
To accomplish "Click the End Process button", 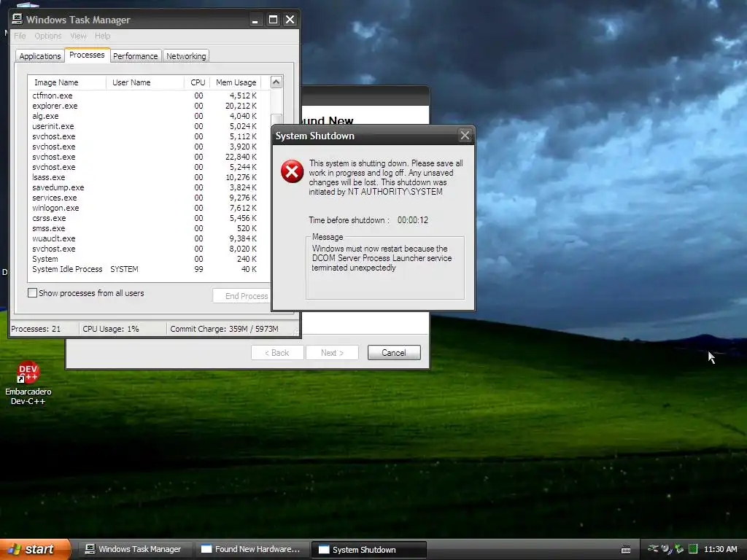I will click(x=242, y=296).
